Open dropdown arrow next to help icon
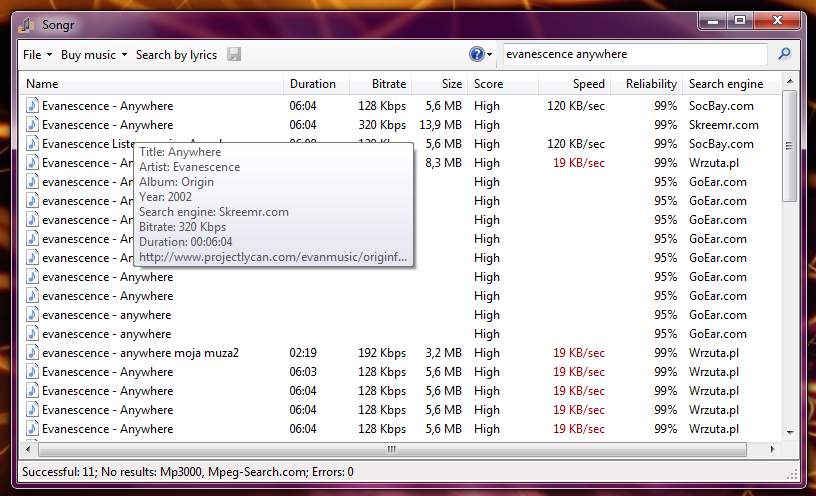 point(490,55)
